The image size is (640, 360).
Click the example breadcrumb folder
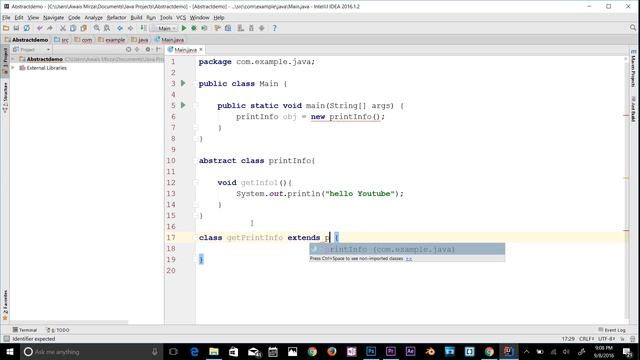coord(111,40)
